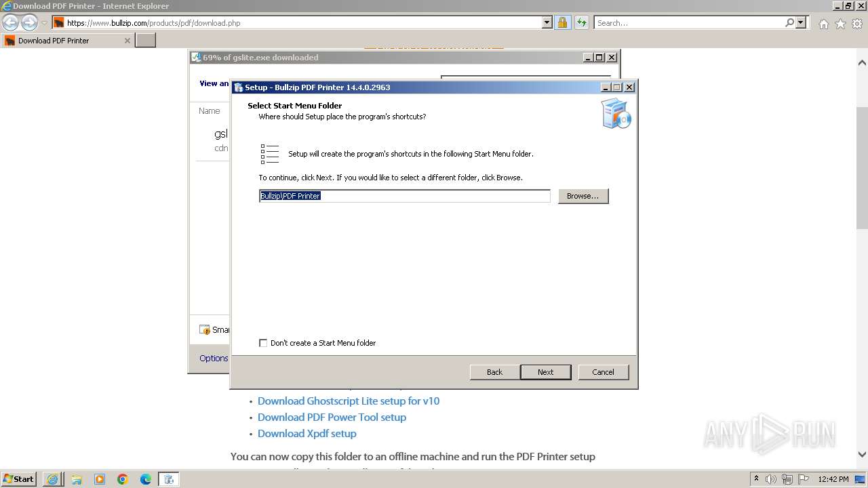Click the Internet Explorer forward arrow
Viewport: 868px width, 488px height.
(x=29, y=22)
